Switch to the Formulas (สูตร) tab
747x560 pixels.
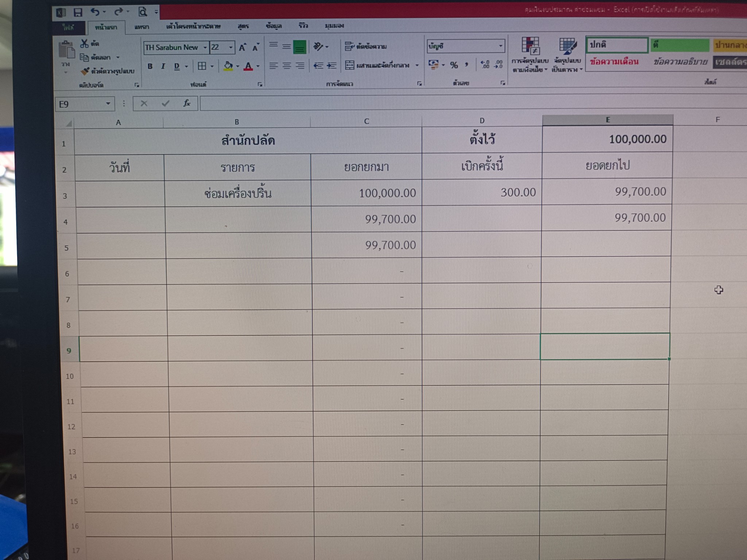click(x=243, y=26)
